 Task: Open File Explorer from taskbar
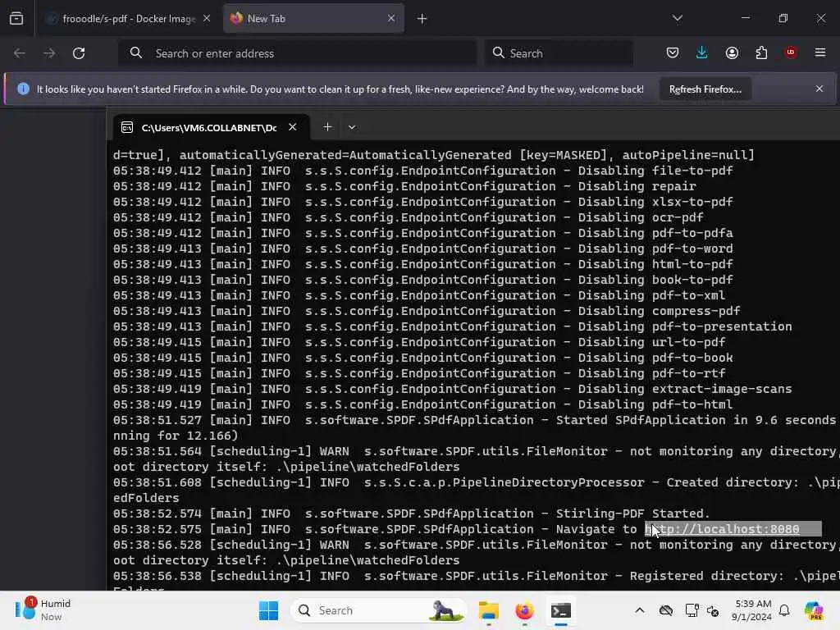489,610
